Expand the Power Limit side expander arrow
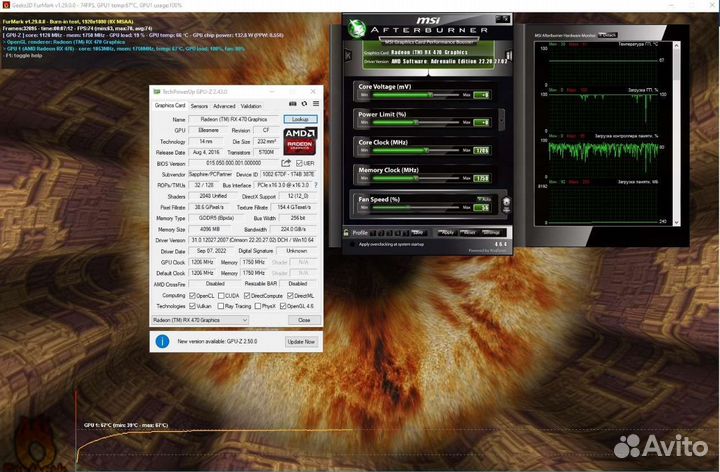 click(501, 119)
